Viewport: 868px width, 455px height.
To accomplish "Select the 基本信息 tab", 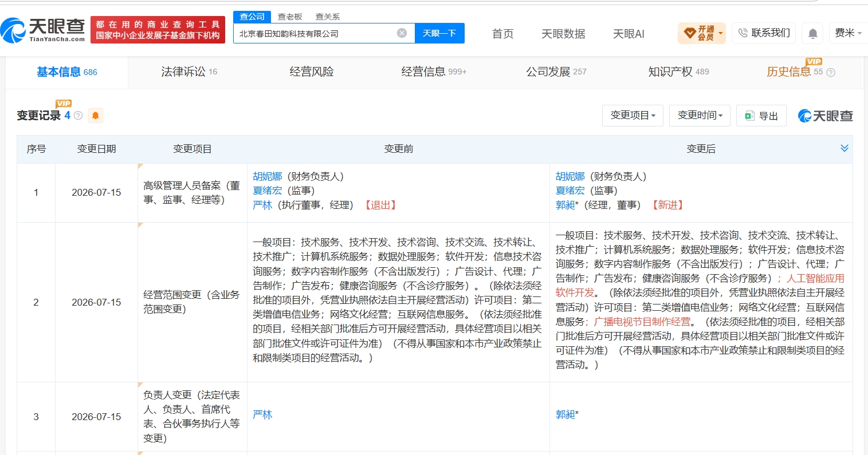I will point(67,72).
